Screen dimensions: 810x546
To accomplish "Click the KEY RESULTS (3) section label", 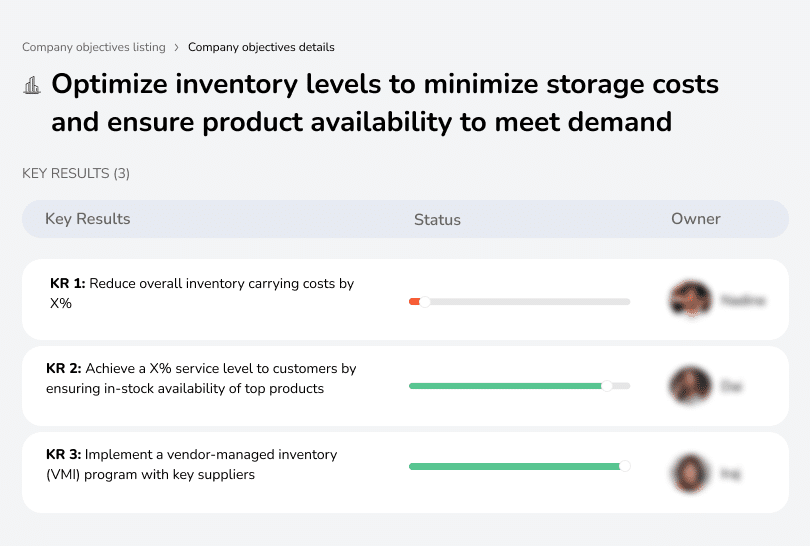I will [76, 174].
